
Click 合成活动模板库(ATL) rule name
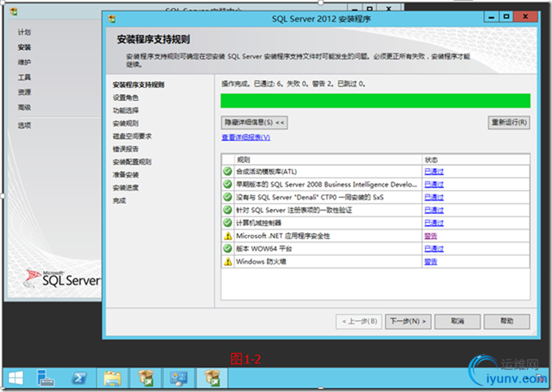pos(266,172)
